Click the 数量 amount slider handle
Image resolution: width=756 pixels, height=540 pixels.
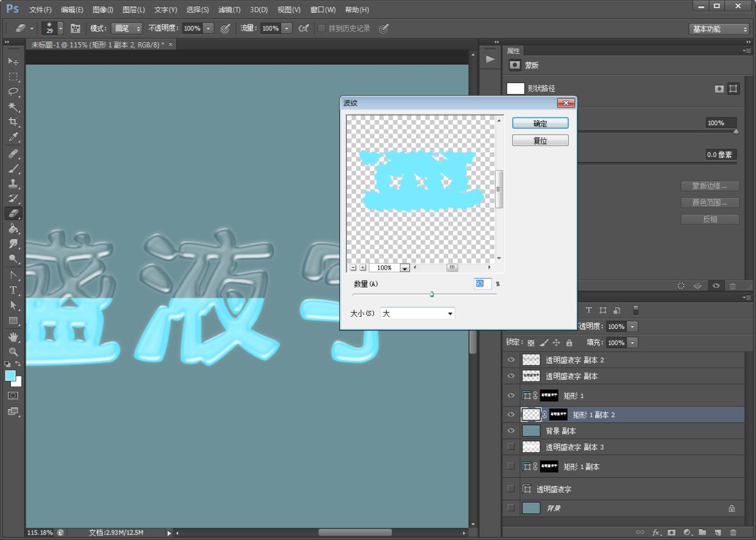pyautogui.click(x=432, y=294)
